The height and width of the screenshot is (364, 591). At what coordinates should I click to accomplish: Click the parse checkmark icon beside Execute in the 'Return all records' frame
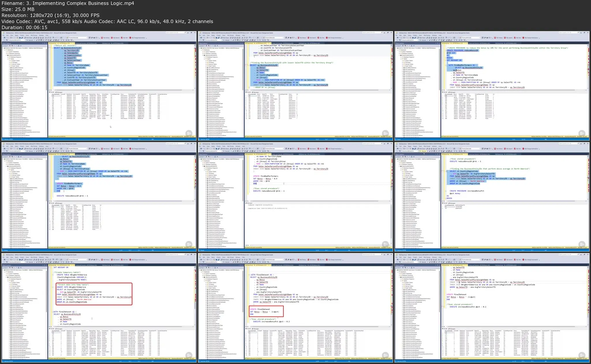[x=37, y=40]
